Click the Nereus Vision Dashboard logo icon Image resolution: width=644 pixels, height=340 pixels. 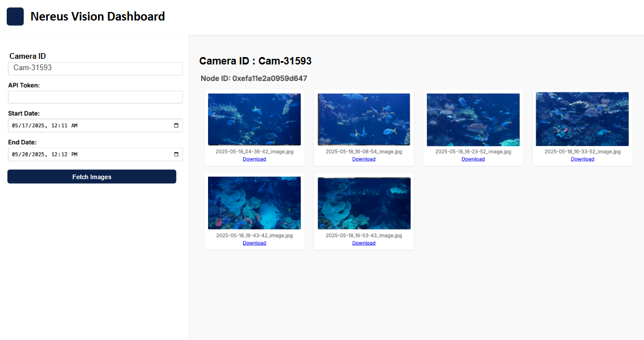(x=15, y=16)
